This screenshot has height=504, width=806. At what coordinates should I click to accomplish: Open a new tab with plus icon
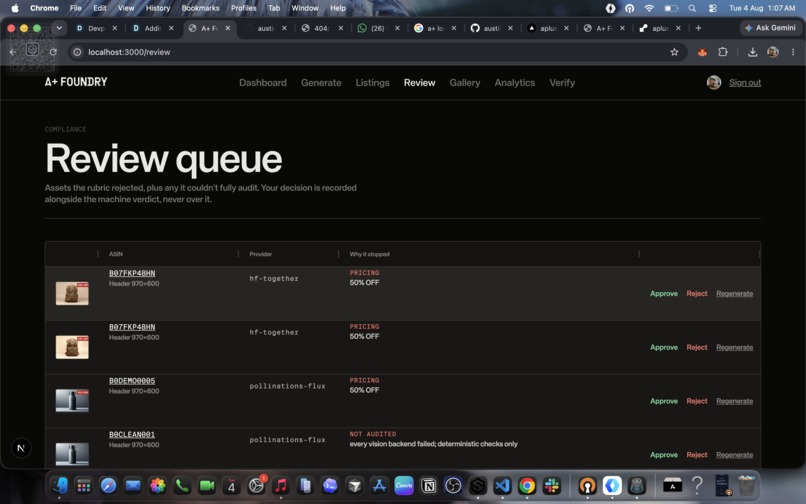point(698,28)
